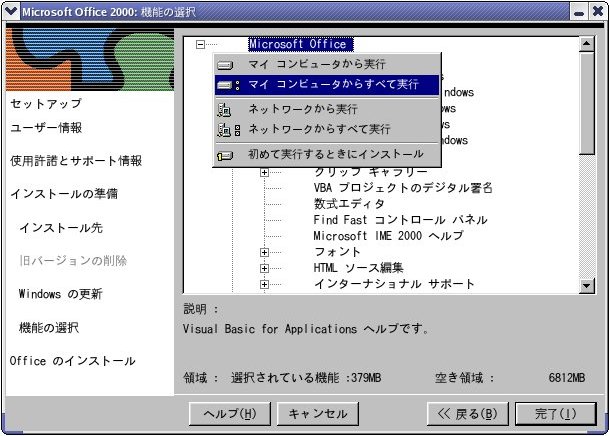The image size is (609, 436).
Task: Click 機能の選択 step in sidebar
Action: [49, 328]
